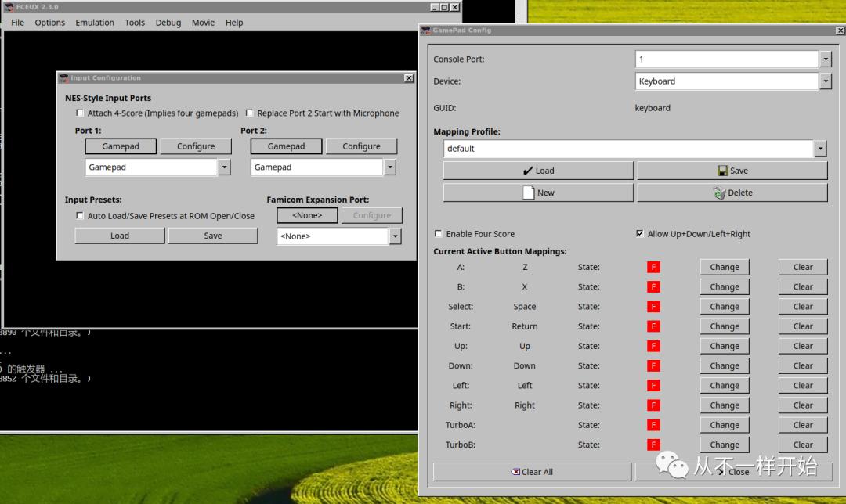The image size is (846, 504).
Task: Uncheck Allow Up+Down/Left+Right option
Action: point(640,234)
